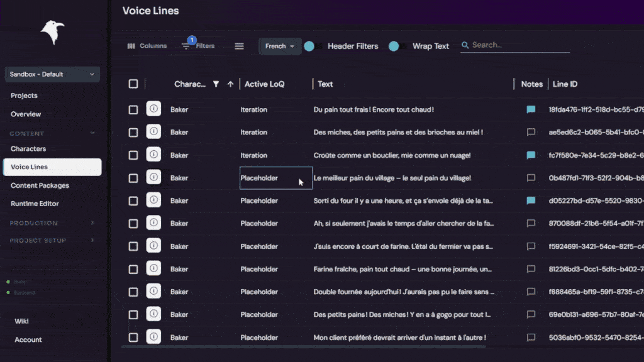Open info for the 'Croûte comme un bouclier' row
The width and height of the screenshot is (644, 362).
[x=153, y=155]
